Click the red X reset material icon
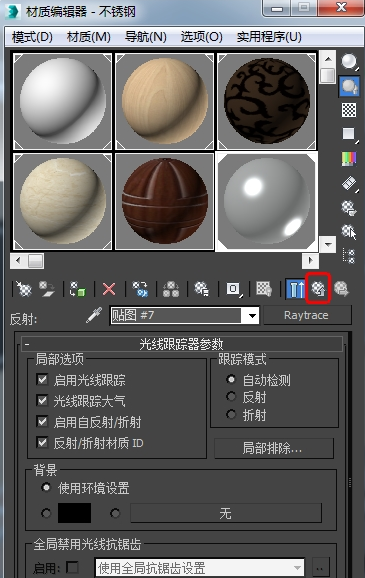This screenshot has width=365, height=578. [x=109, y=289]
